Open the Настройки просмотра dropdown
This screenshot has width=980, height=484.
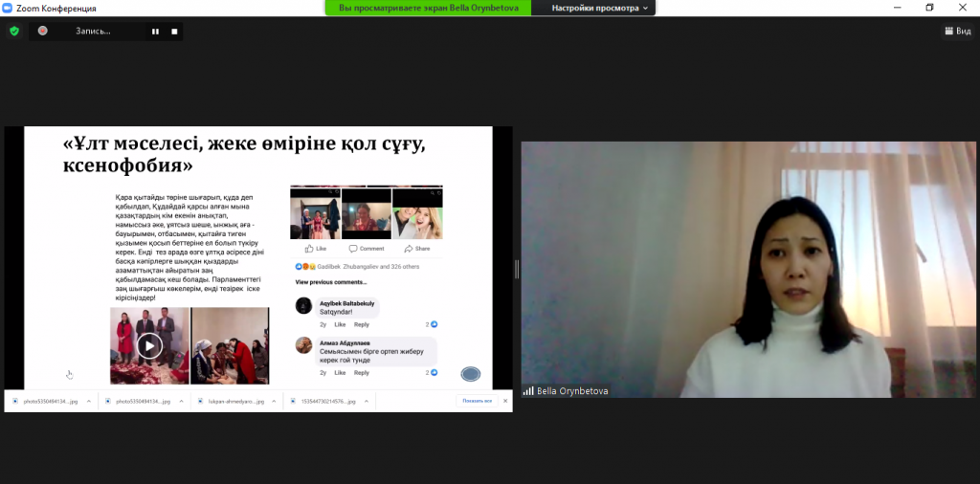(x=600, y=8)
